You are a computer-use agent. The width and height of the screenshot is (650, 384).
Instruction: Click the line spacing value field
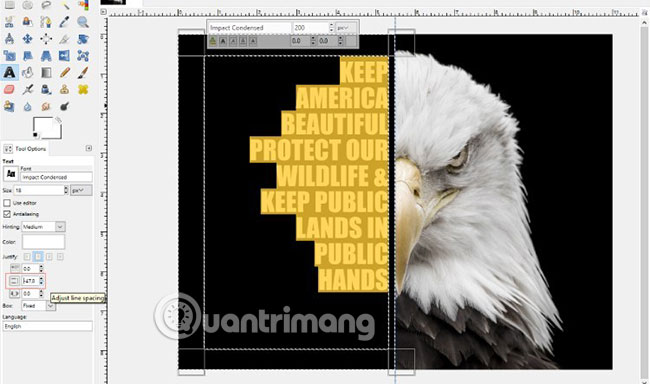point(30,281)
